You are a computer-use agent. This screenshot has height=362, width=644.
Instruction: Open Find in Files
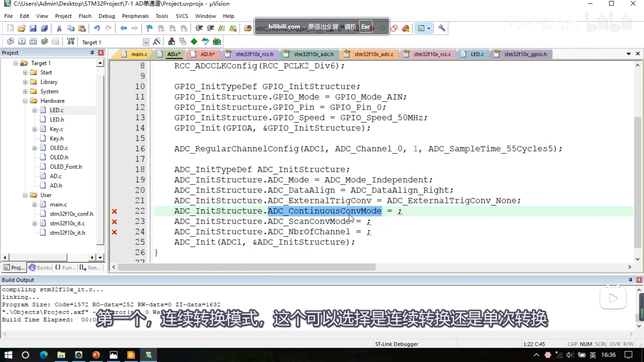tap(248, 28)
